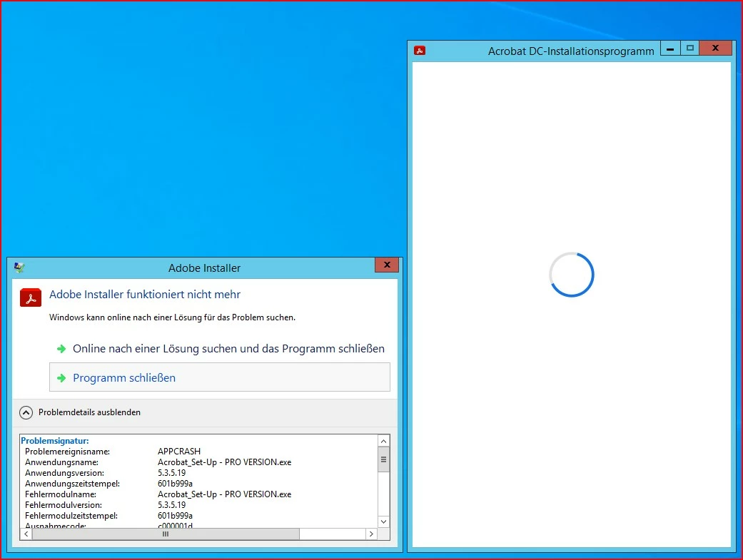Click the Acrobat icon in the Installationsprogramm title bar
743x560 pixels.
click(420, 51)
